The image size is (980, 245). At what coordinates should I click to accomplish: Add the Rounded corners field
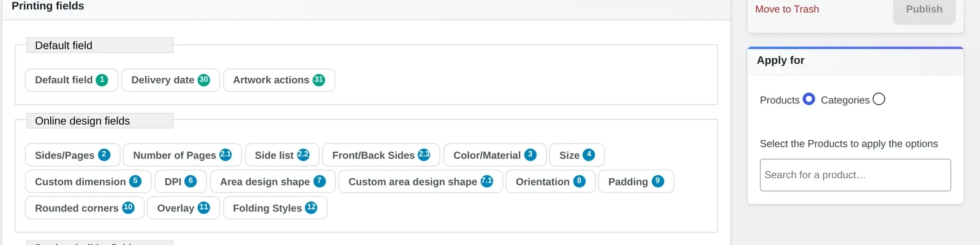pyautogui.click(x=85, y=208)
